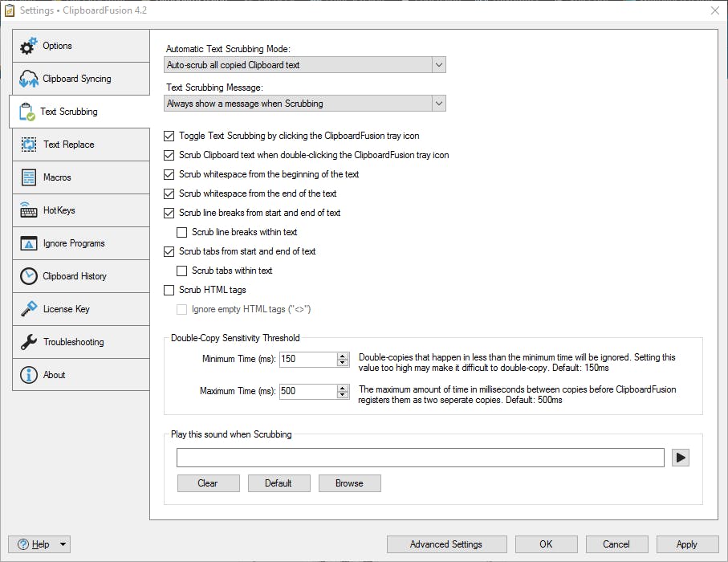Click the ClipboardFusion title bar icon

10,10
